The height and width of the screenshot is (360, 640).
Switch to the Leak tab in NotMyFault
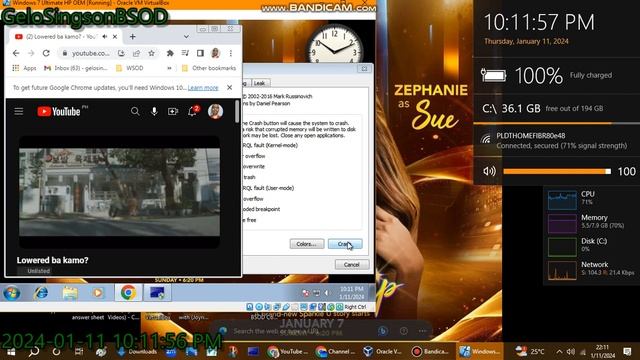260,83
